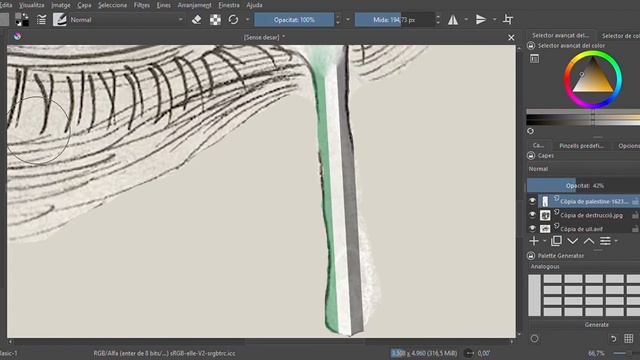
Task: Hide the Còpia de destrucció.jpg layer
Action: 532,214
